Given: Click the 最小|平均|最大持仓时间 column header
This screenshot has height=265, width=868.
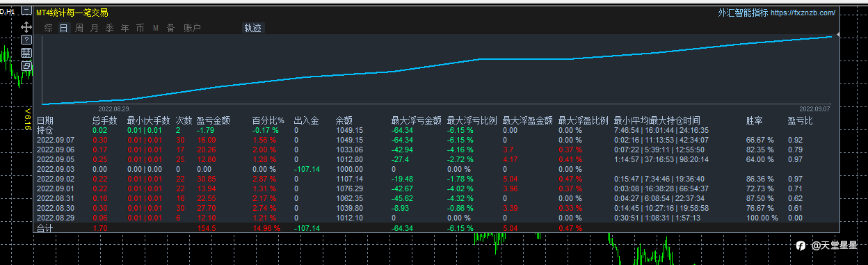Looking at the screenshot, I should coord(657,120).
